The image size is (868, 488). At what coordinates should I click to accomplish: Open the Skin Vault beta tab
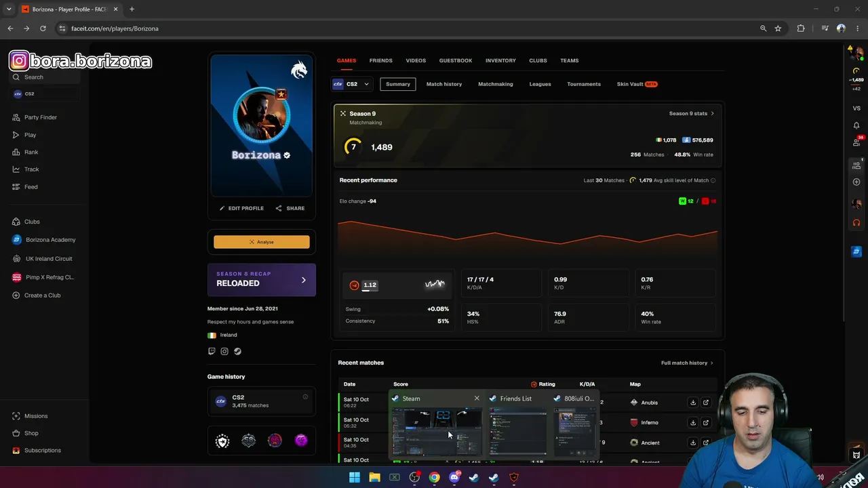pos(637,84)
